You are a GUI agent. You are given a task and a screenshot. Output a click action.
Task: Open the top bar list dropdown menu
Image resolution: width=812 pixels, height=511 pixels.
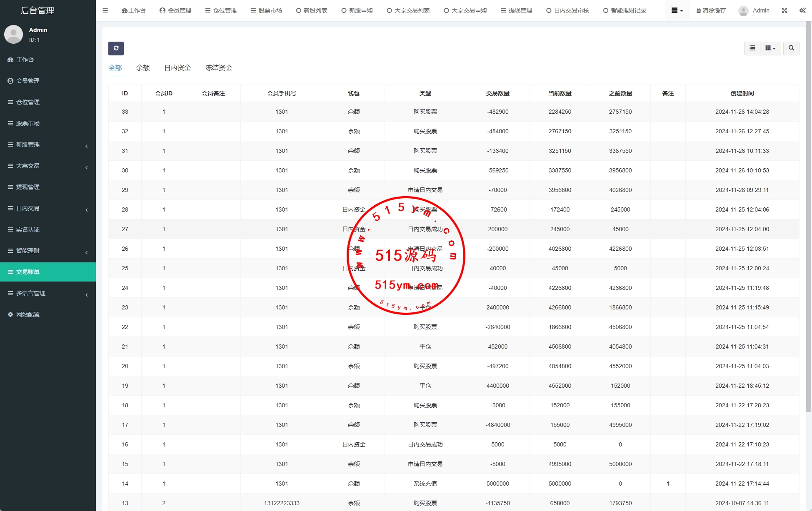677,10
